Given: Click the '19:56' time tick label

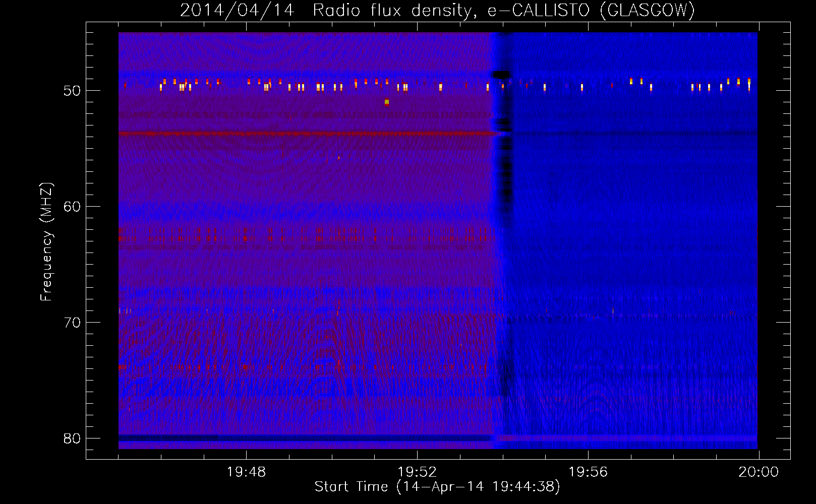Looking at the screenshot, I should coord(588,472).
